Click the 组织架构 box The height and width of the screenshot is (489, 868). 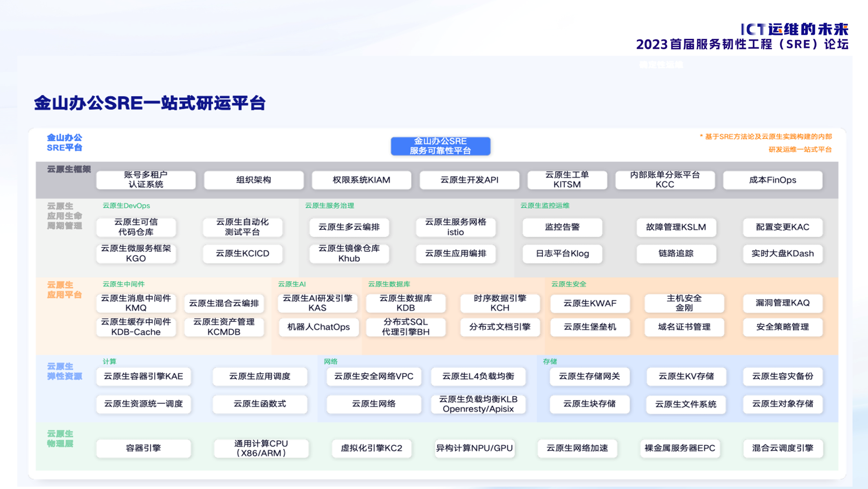[x=254, y=180]
